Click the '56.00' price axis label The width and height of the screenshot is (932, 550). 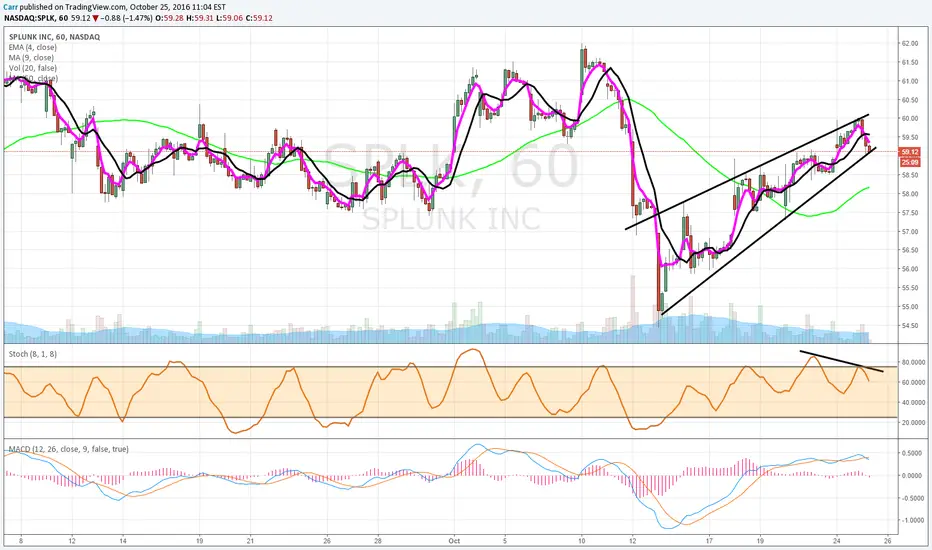point(910,269)
